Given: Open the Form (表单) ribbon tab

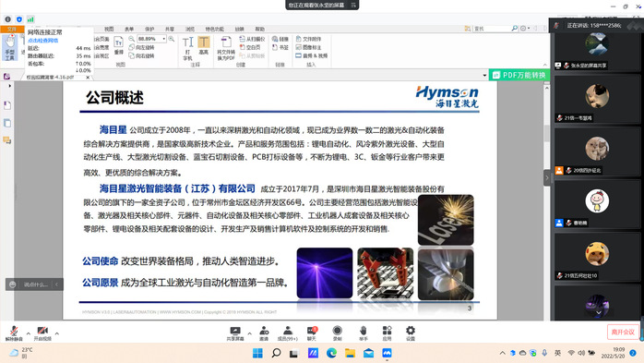Looking at the screenshot, I should pyautogui.click(x=129, y=30).
